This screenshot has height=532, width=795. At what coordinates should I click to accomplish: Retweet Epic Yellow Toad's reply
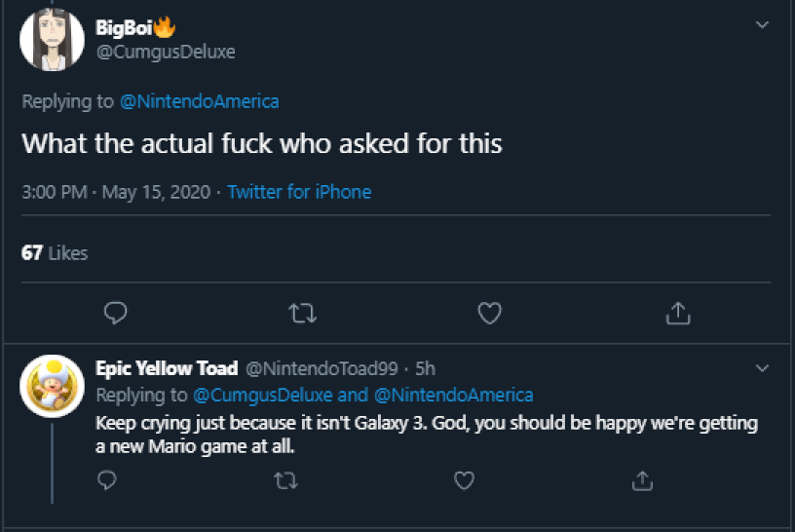click(286, 479)
